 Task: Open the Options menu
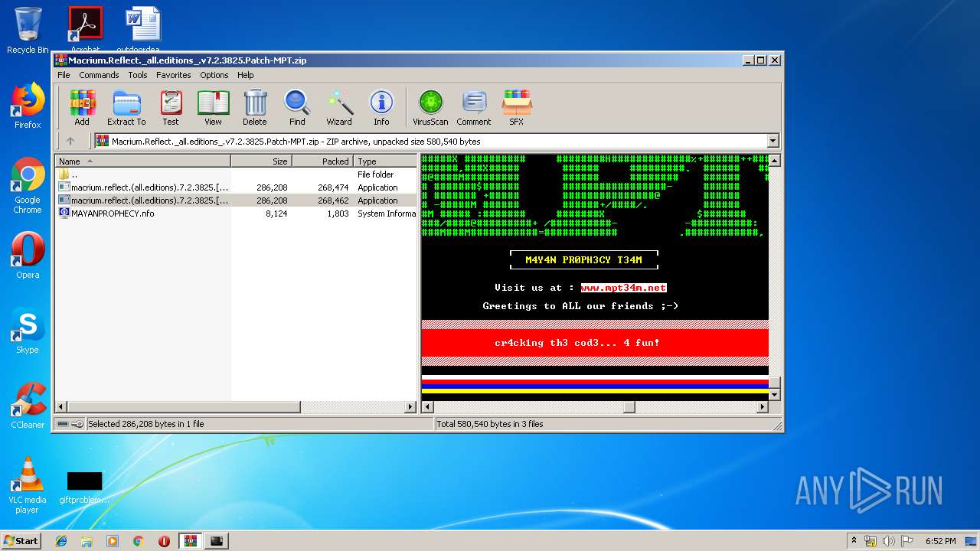click(214, 75)
